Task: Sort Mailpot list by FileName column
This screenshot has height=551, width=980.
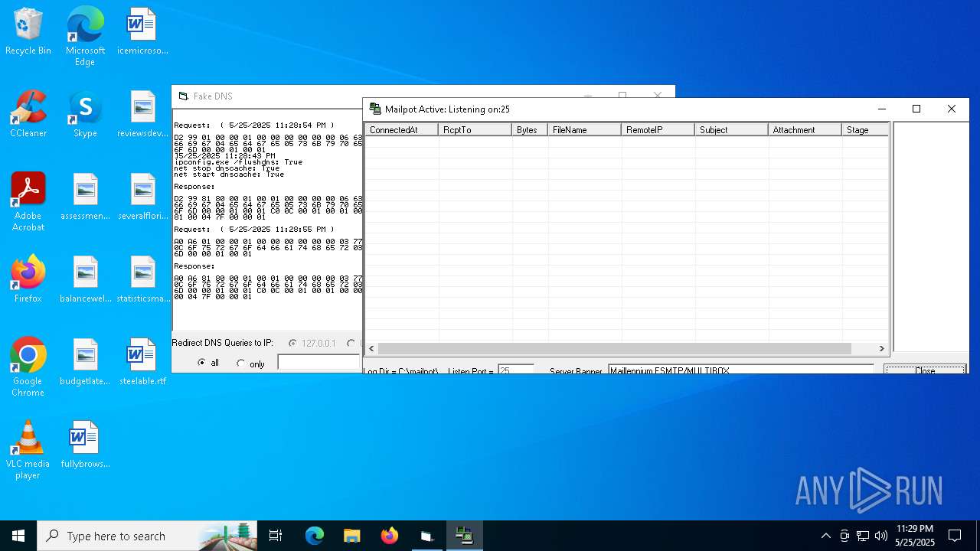Action: (x=584, y=130)
